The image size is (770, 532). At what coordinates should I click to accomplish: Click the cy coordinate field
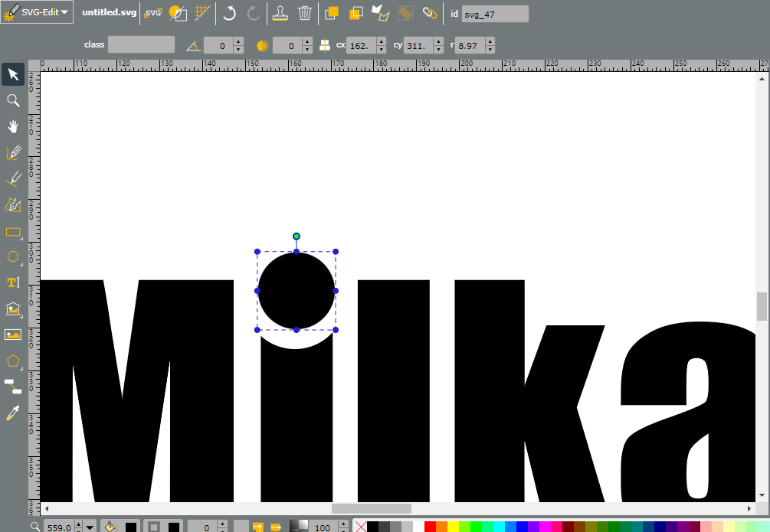(x=419, y=46)
